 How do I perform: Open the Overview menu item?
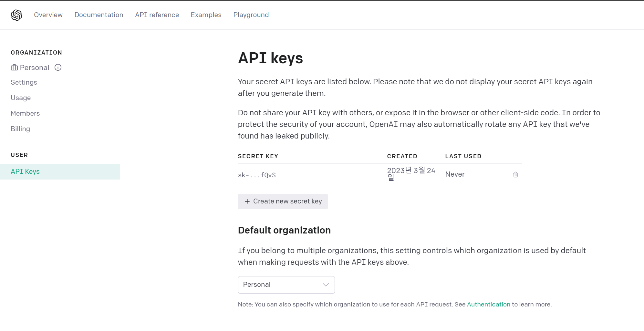pyautogui.click(x=48, y=15)
